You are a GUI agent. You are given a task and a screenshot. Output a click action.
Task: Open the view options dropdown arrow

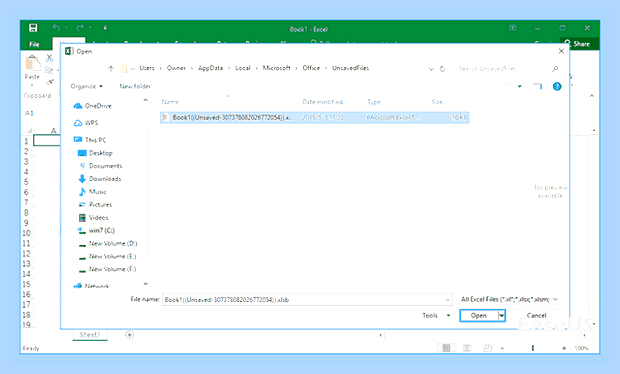pos(520,86)
